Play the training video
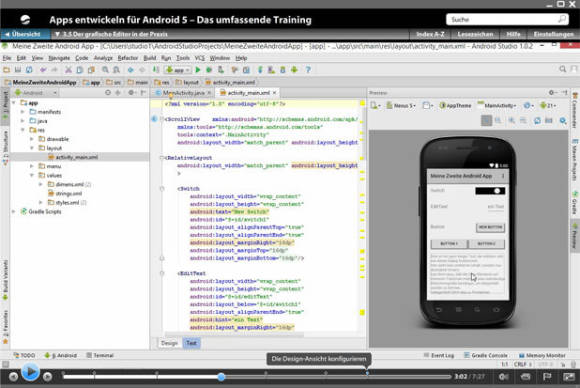This screenshot has height=388, width=580. tap(30, 372)
